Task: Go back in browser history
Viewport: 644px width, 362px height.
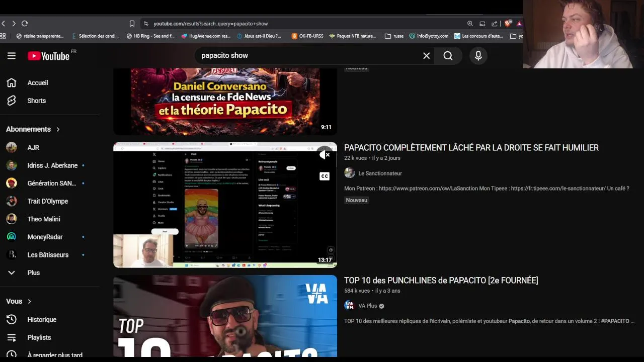Action: (4, 24)
